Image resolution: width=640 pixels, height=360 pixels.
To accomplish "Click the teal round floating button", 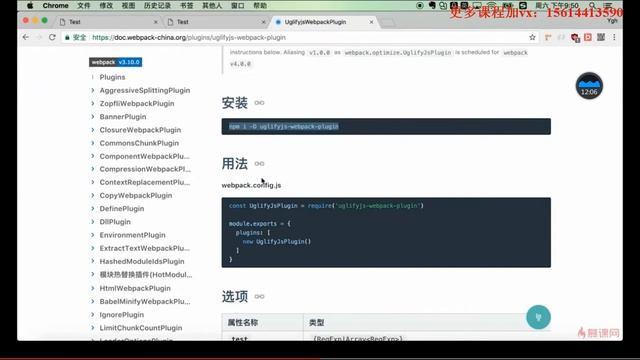I will pyautogui.click(x=538, y=317).
